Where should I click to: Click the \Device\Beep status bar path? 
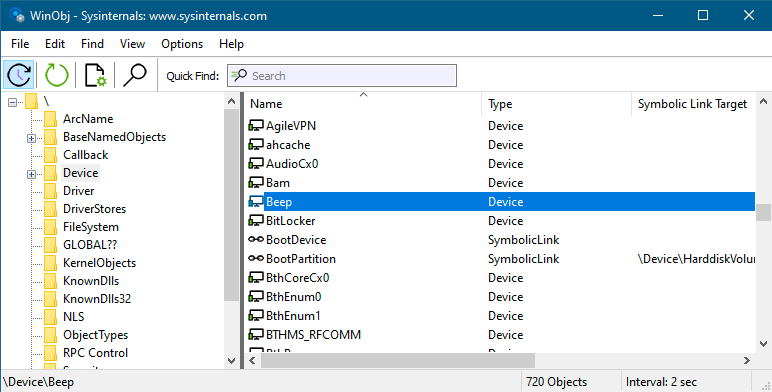[38, 382]
